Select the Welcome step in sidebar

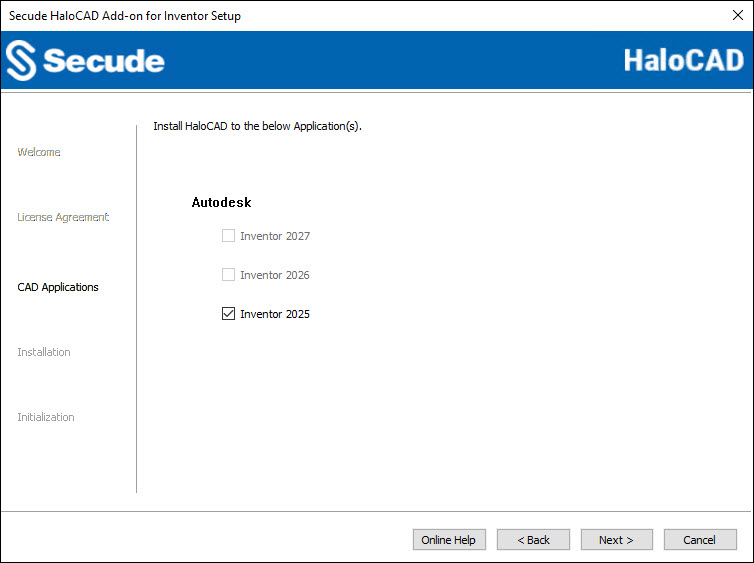[x=39, y=152]
